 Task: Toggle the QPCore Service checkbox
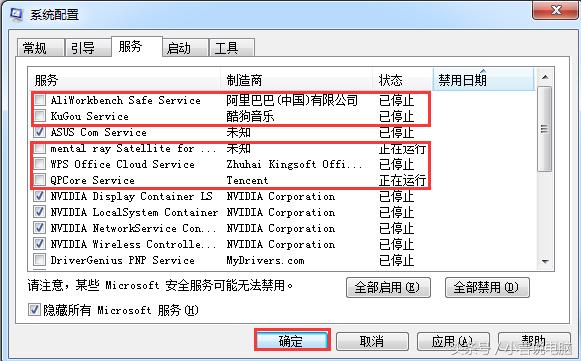pos(40,180)
